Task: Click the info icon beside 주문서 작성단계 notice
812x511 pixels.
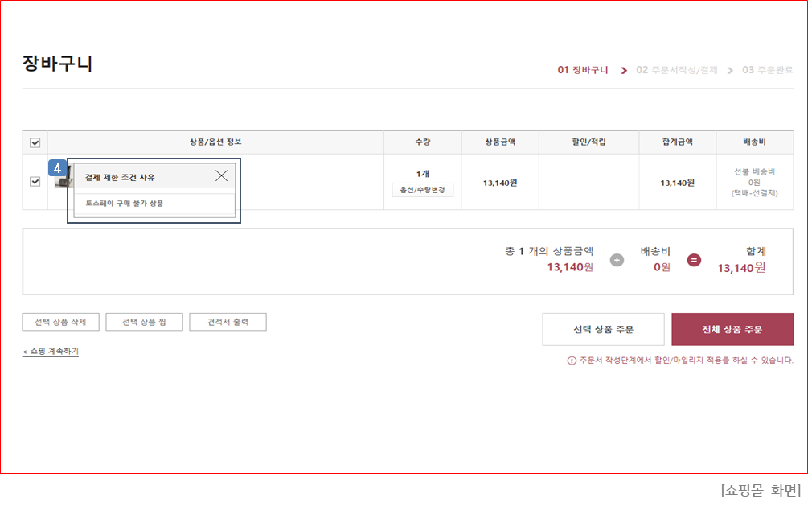Action: (x=572, y=361)
